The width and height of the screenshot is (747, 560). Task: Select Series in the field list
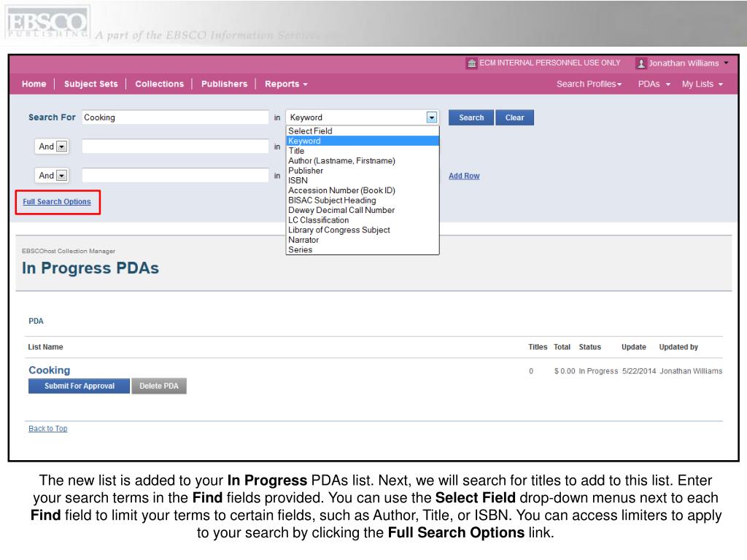(x=362, y=249)
